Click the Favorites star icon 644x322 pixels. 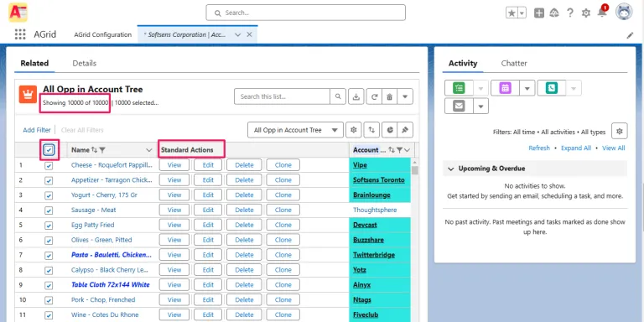click(512, 13)
